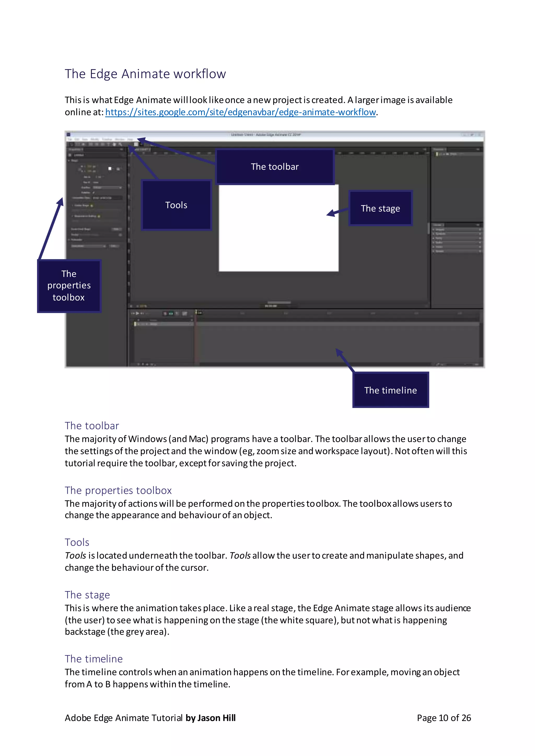Expand the Audio section in Library
Image resolution: width=535 pixels, height=756 pixels.
click(x=433, y=243)
